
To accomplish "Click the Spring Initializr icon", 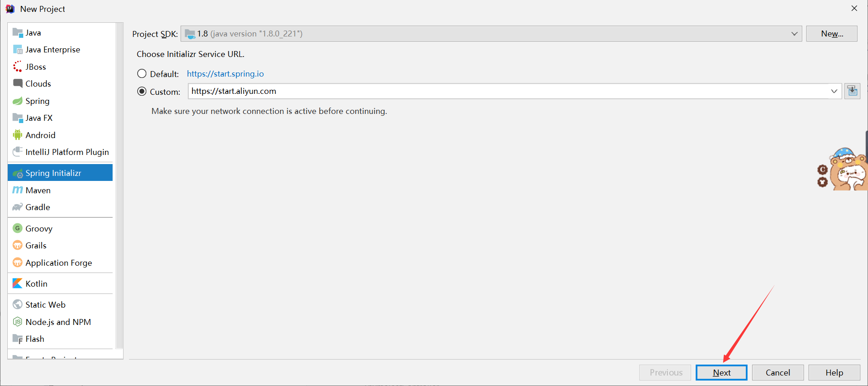I will 18,173.
